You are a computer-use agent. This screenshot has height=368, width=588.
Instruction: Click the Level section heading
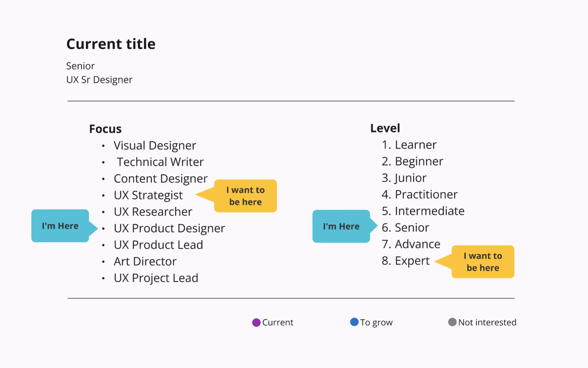coord(385,128)
